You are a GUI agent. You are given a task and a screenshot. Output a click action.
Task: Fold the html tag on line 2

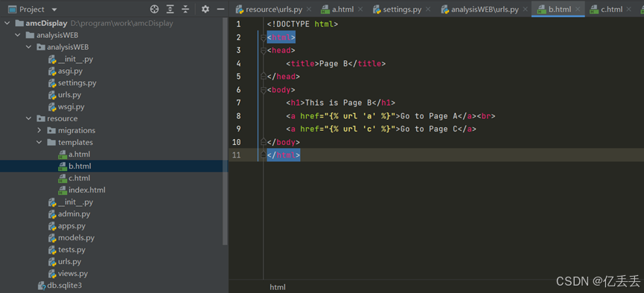pos(264,38)
